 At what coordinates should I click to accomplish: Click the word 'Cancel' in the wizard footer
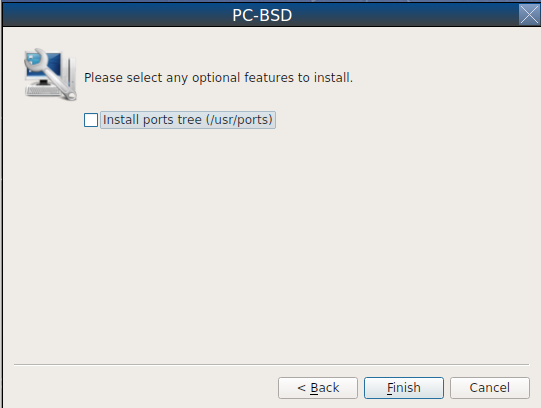pos(490,388)
